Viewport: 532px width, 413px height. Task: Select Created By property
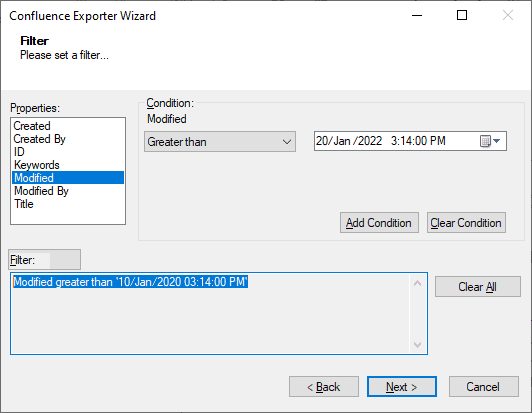pyautogui.click(x=39, y=139)
